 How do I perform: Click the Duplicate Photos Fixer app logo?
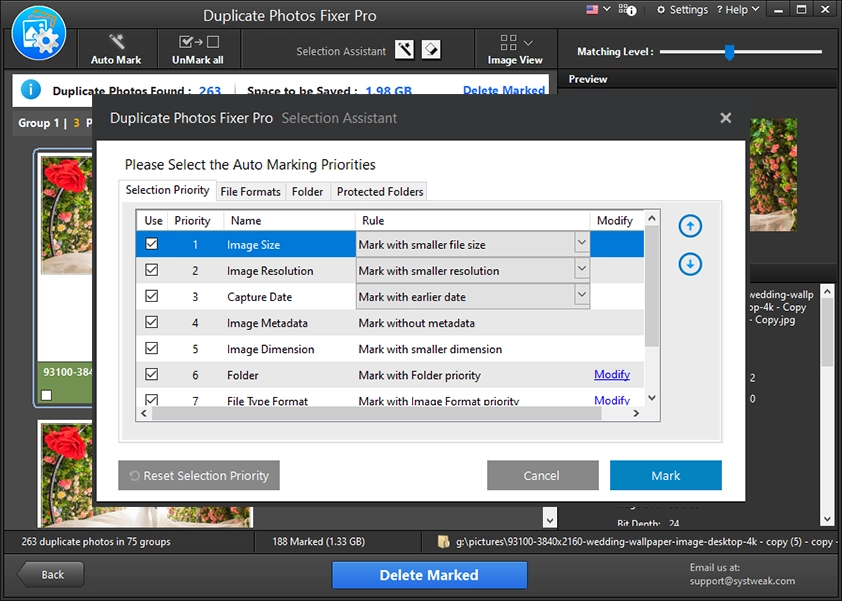(39, 33)
